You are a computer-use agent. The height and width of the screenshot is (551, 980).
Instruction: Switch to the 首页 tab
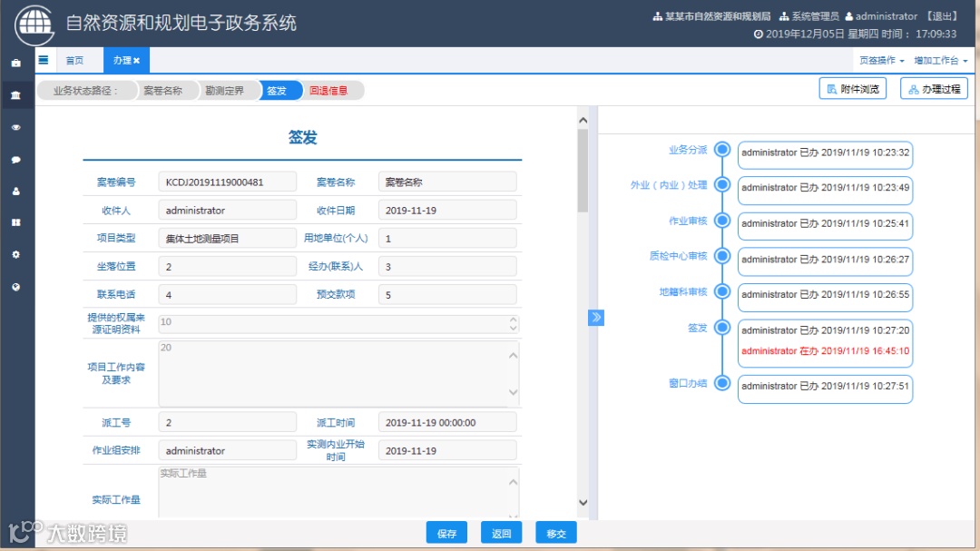tap(74, 61)
